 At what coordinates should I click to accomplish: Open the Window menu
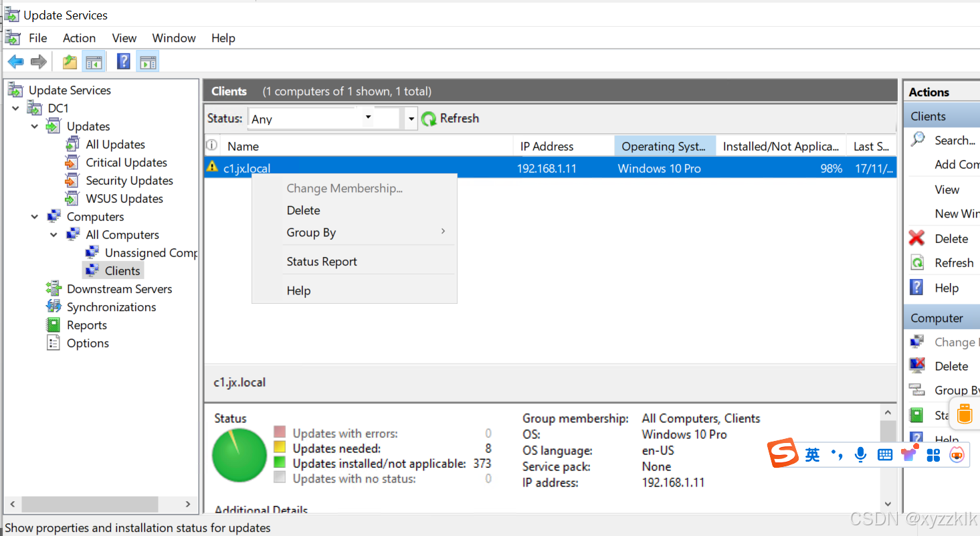(174, 38)
